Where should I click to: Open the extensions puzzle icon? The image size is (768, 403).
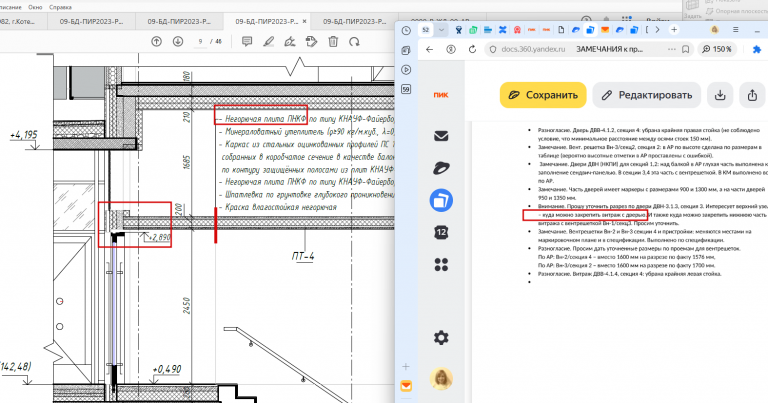tap(757, 49)
